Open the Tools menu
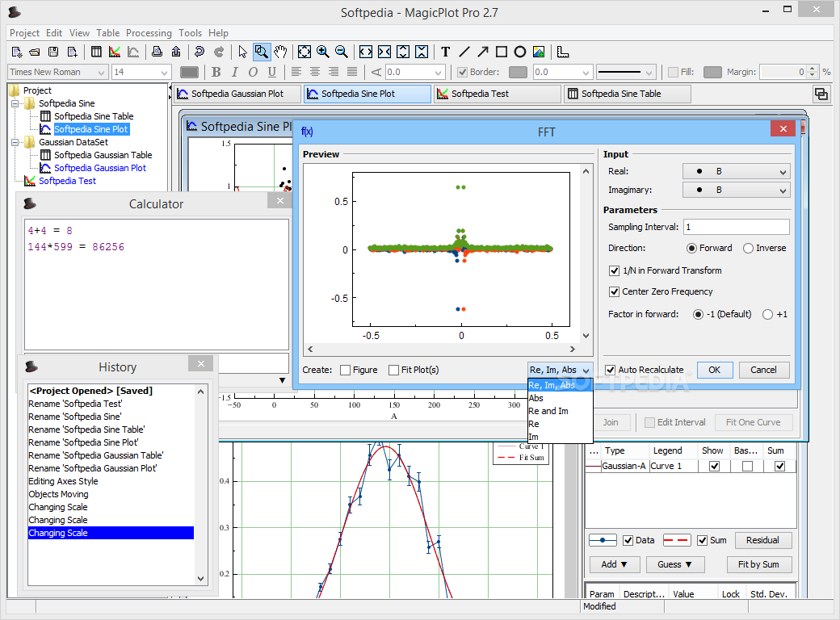Image resolution: width=840 pixels, height=620 pixels. coord(190,33)
